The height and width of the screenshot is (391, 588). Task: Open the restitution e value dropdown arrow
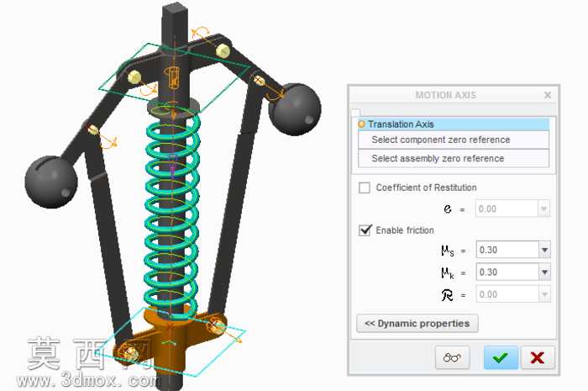(544, 209)
